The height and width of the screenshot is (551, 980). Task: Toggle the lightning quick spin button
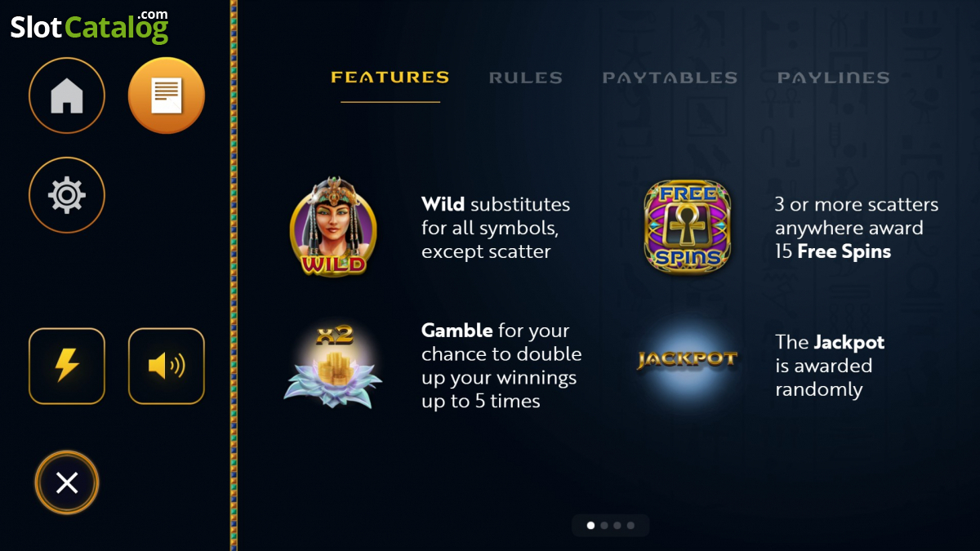coord(67,367)
